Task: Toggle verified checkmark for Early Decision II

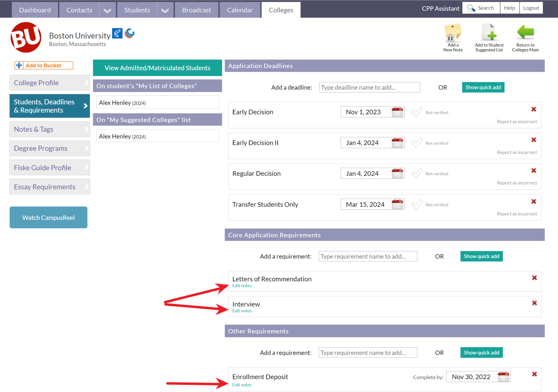Action: 417,142
